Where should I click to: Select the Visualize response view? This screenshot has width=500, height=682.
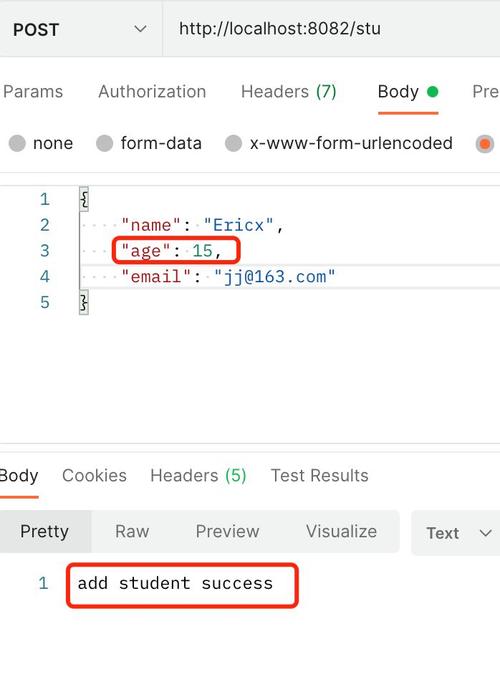point(341,531)
